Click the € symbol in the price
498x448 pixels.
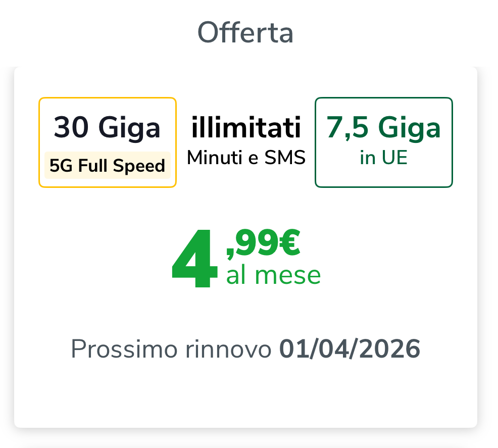click(289, 243)
